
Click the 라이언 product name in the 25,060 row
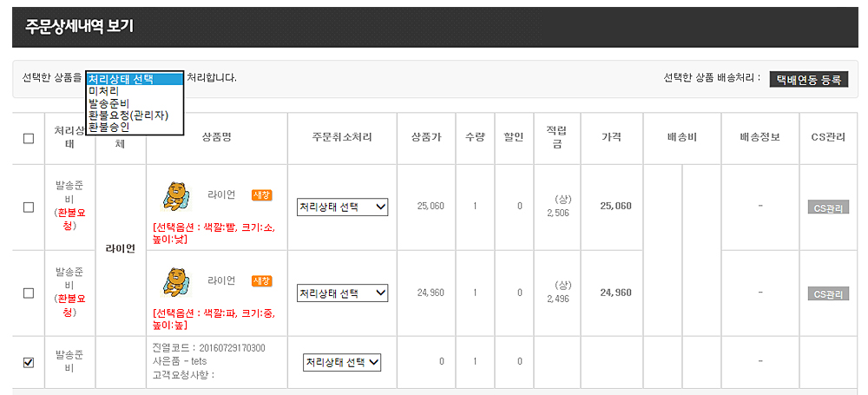click(x=221, y=195)
